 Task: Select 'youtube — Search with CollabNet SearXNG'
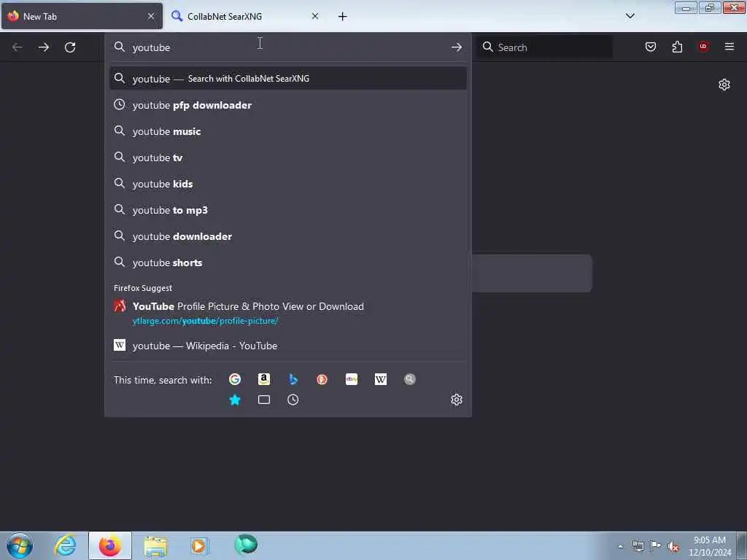[287, 78]
